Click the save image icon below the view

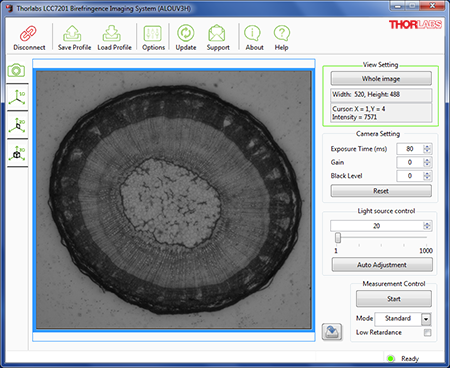click(x=332, y=332)
